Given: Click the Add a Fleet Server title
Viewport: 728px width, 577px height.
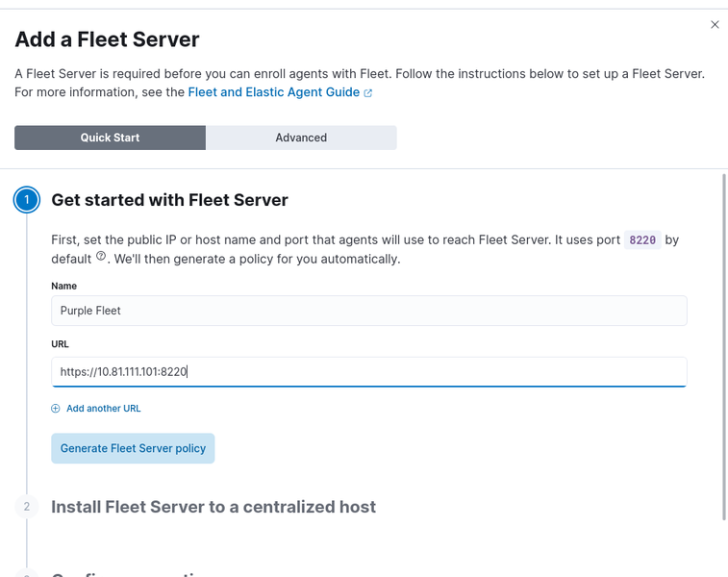Looking at the screenshot, I should click(107, 39).
